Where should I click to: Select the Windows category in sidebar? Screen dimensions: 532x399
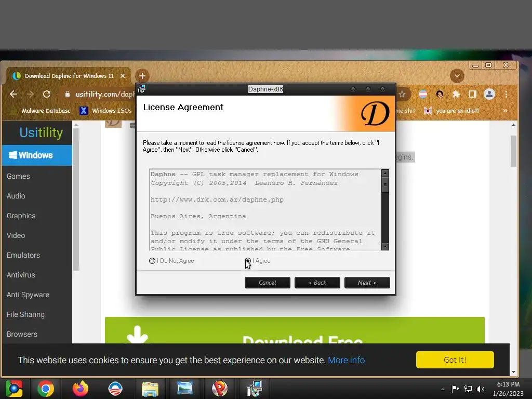pyautogui.click(x=37, y=155)
